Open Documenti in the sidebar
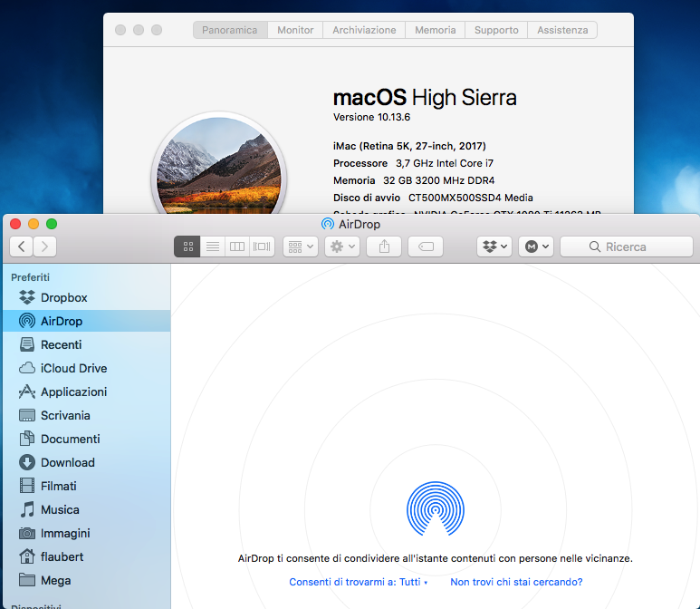The width and height of the screenshot is (700, 609). [x=87, y=439]
